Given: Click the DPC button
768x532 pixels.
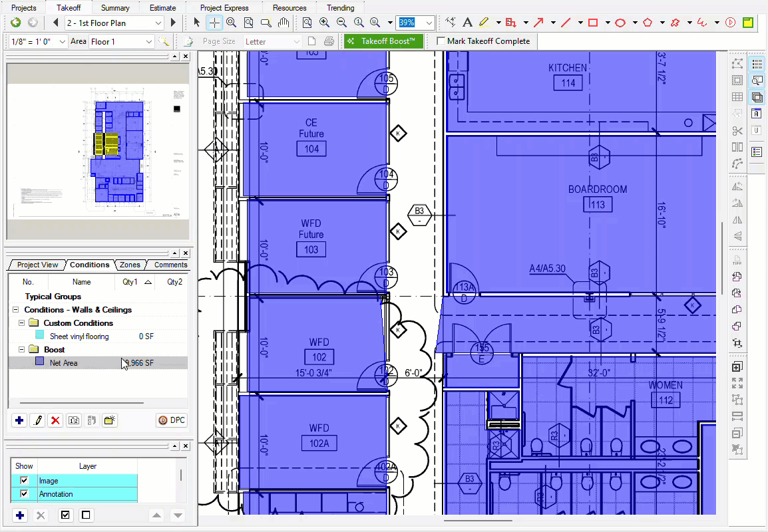Looking at the screenshot, I should tap(172, 420).
